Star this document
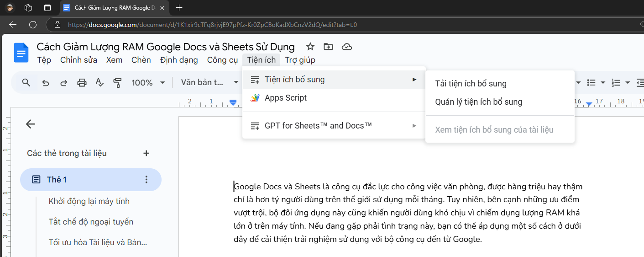 (x=310, y=47)
